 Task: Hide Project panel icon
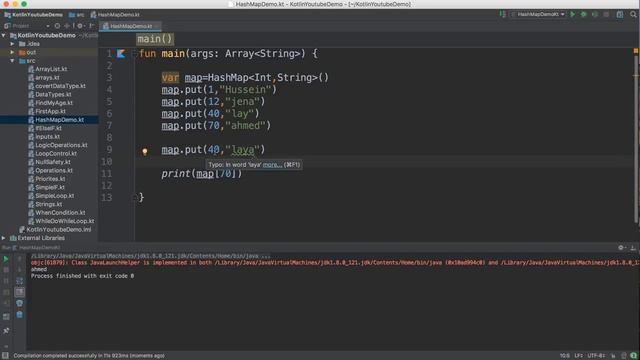click(91, 26)
